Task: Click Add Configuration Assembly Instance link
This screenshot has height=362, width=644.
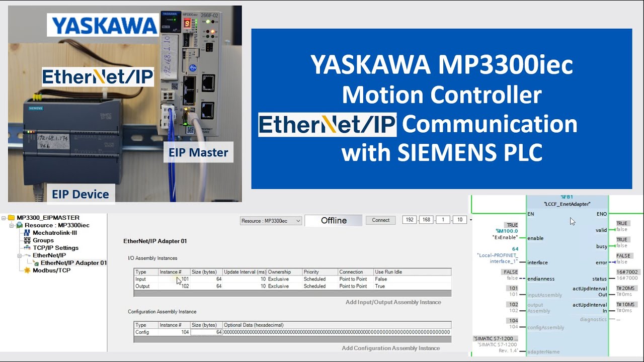Action: (391, 348)
